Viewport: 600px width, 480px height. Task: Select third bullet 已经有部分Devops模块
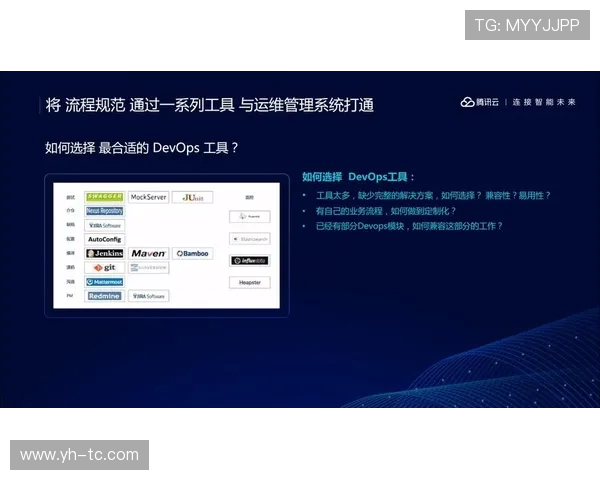click(x=409, y=226)
